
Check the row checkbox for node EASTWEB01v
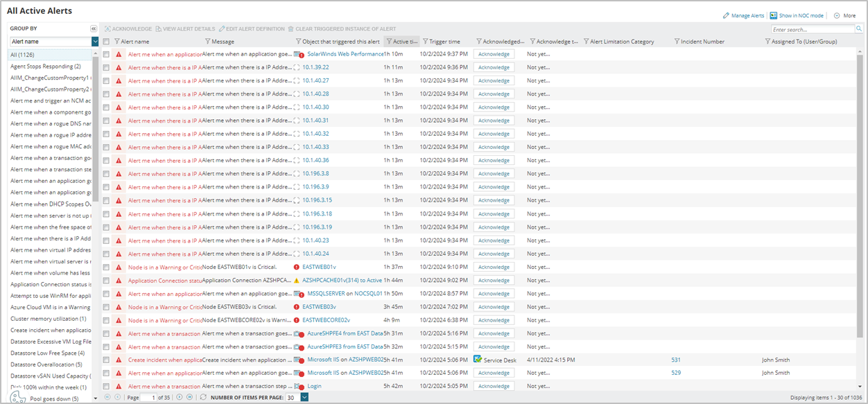click(x=106, y=267)
